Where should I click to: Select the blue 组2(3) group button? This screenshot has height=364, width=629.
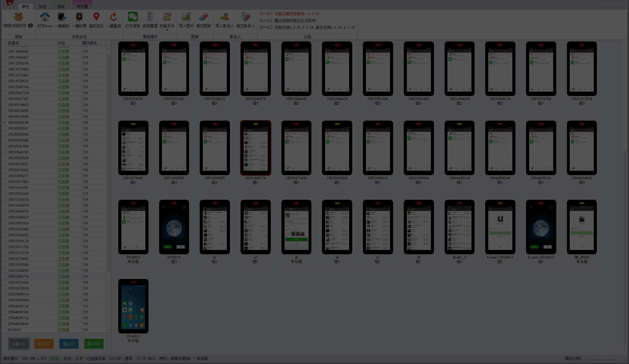69,344
